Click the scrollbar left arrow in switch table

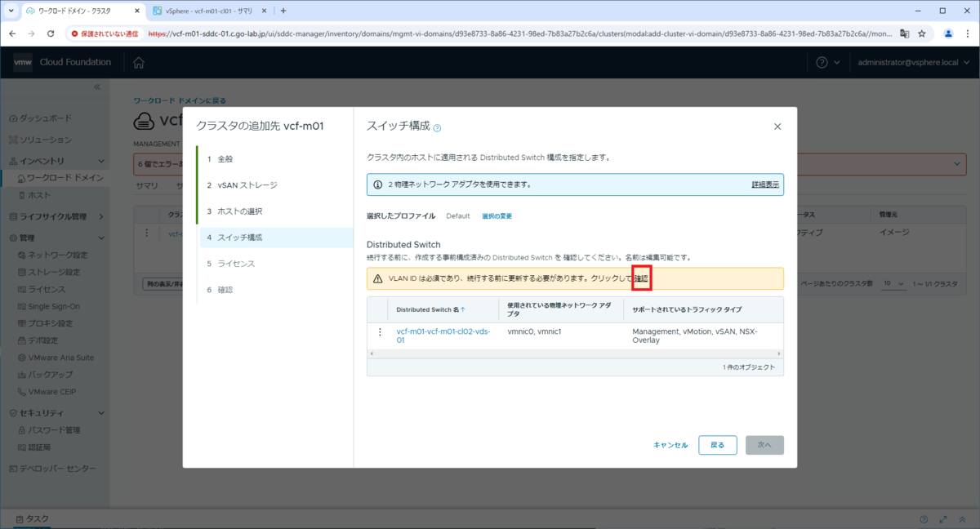(371, 353)
